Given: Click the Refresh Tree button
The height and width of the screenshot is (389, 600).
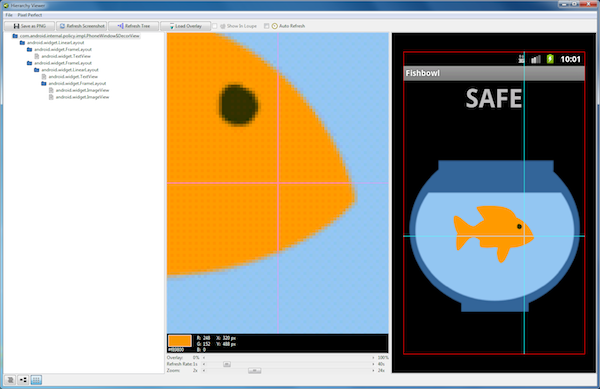Looking at the screenshot, I should 134,26.
